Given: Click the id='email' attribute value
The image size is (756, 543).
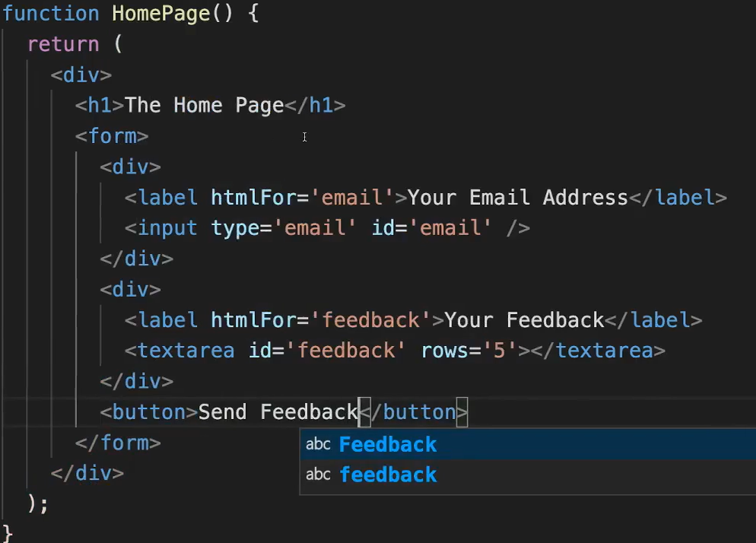Looking at the screenshot, I should click(x=450, y=228).
